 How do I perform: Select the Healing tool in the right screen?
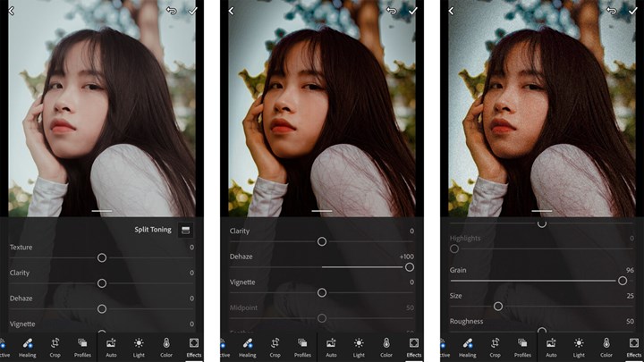[x=468, y=347]
